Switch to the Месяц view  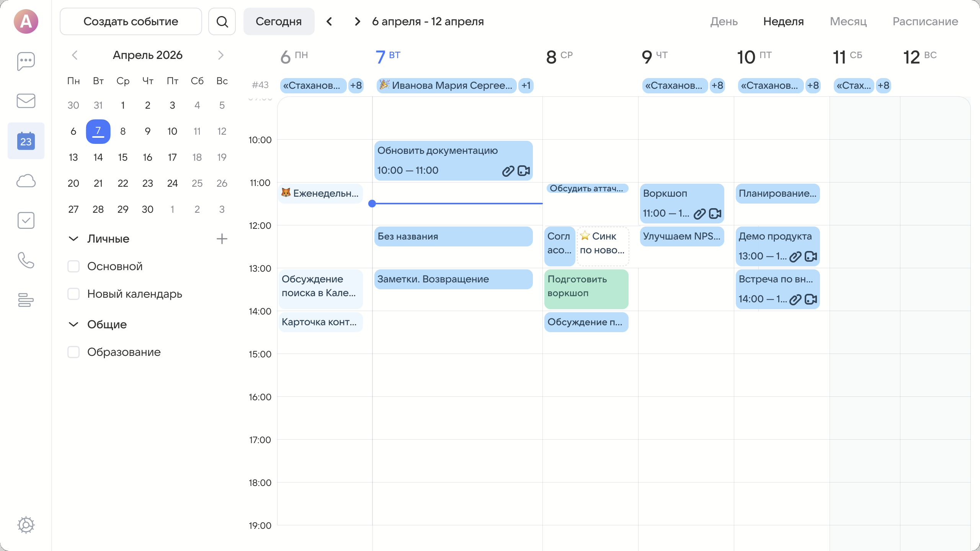(x=848, y=21)
